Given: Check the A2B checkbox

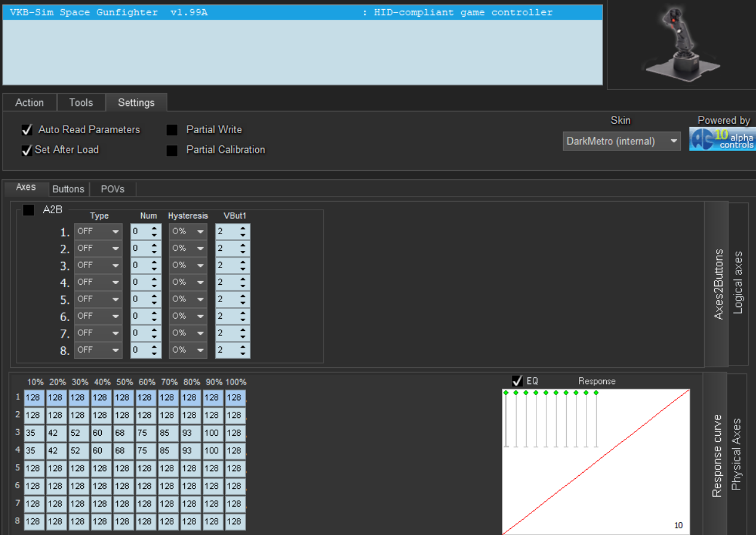Looking at the screenshot, I should pyautogui.click(x=28, y=210).
